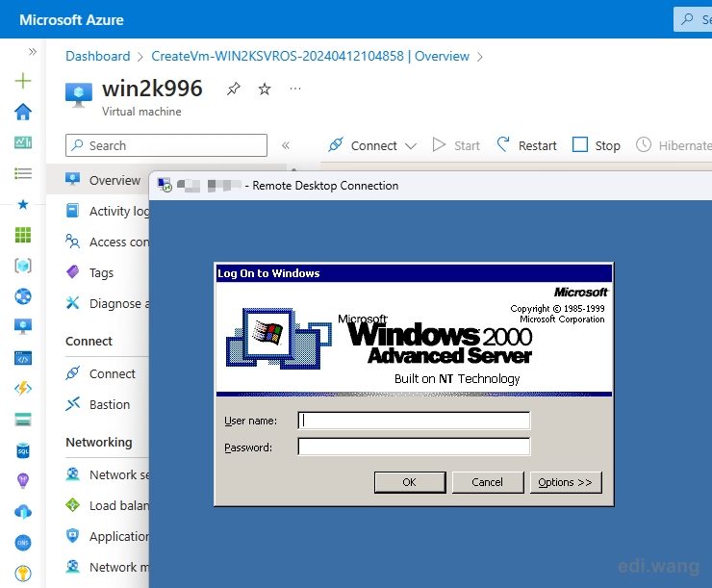The height and width of the screenshot is (588, 712).
Task: Click Hibernate in the VM toolbar
Action: [x=674, y=145]
